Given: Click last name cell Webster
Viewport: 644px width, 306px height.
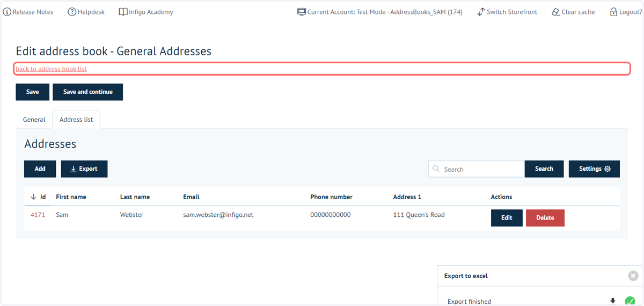Looking at the screenshot, I should pyautogui.click(x=131, y=215).
